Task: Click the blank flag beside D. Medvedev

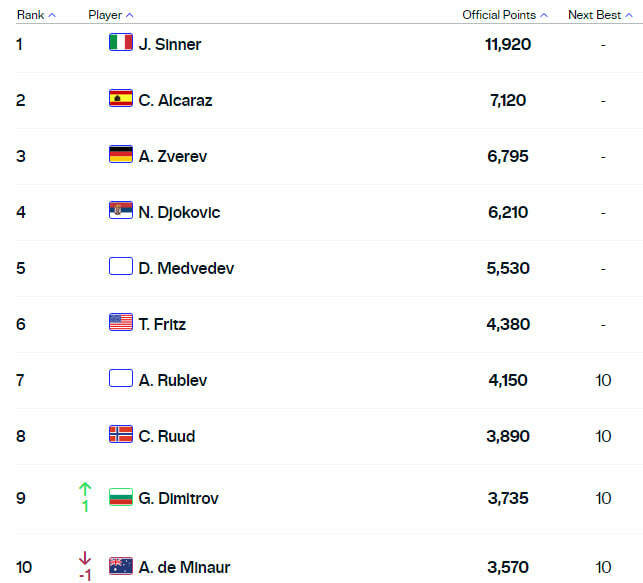Action: point(120,267)
